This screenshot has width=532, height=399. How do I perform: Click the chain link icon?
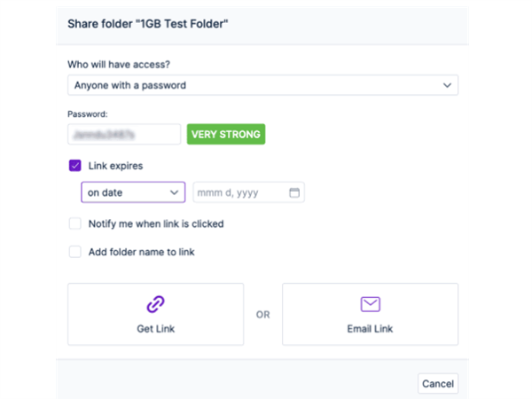click(x=155, y=304)
